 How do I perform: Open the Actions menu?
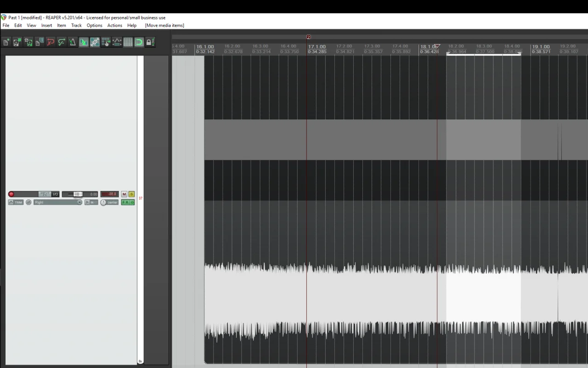pyautogui.click(x=115, y=25)
